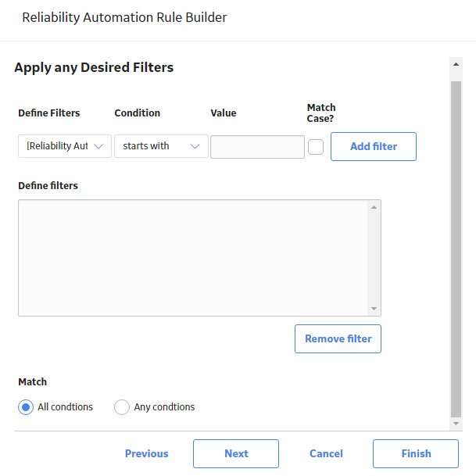Open the Define Filters field dropdown
The width and height of the screenshot is (476, 476).
[x=65, y=146]
